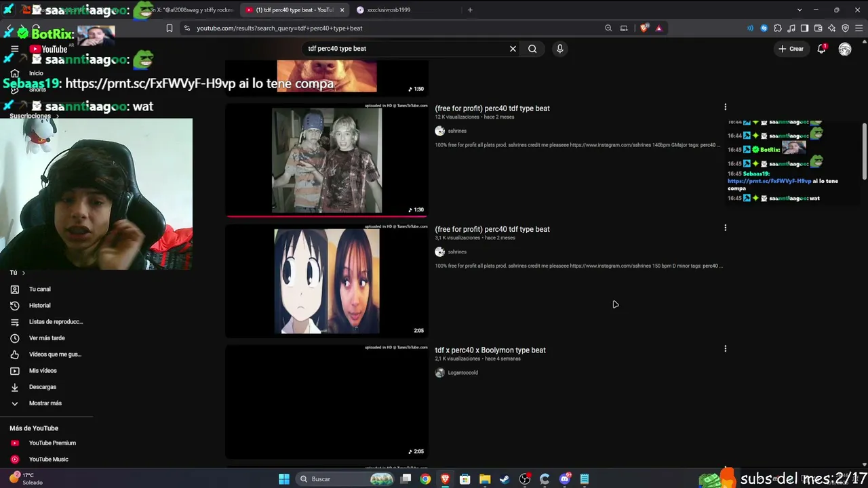Open Vídeos que me gustan in sidebar
The height and width of the screenshot is (488, 868).
coord(46,354)
